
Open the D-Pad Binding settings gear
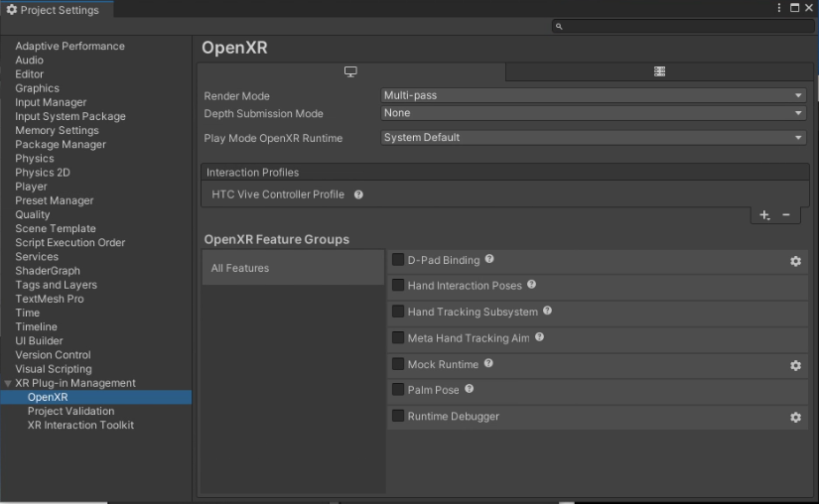pyautogui.click(x=795, y=261)
